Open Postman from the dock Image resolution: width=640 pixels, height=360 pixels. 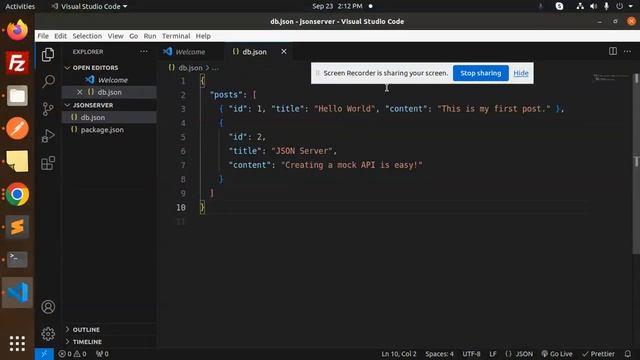(17, 128)
